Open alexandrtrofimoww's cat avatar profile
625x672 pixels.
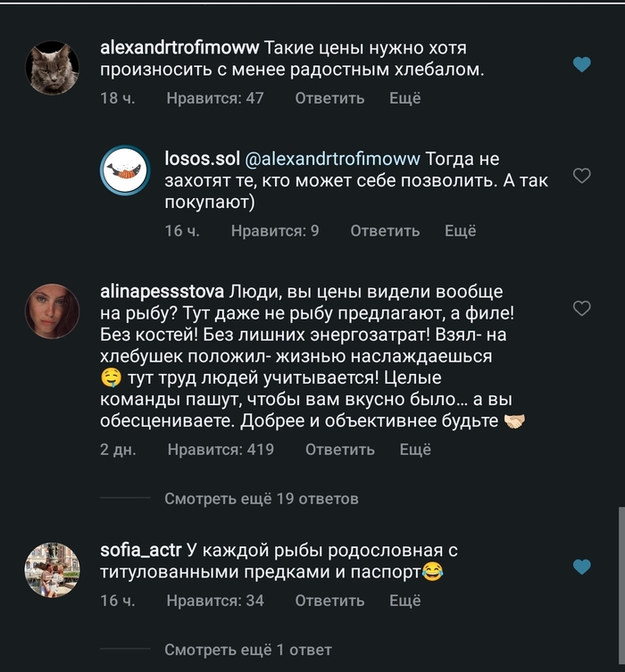(53, 66)
